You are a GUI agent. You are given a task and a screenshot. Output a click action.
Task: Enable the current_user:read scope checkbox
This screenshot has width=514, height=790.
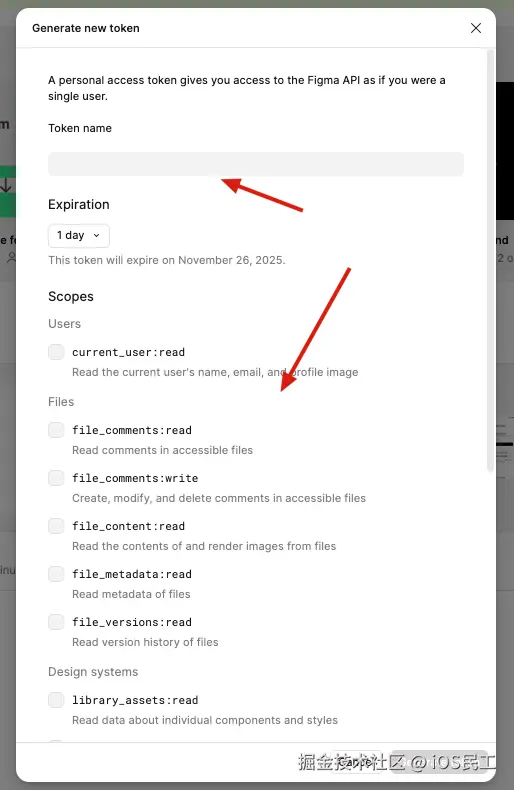pyautogui.click(x=56, y=352)
